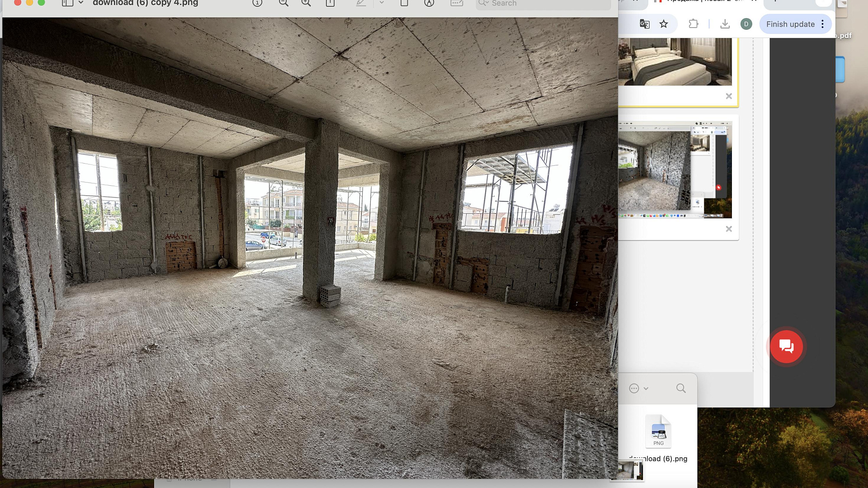Show the Markup toolbar circle-pen icon

429,3
